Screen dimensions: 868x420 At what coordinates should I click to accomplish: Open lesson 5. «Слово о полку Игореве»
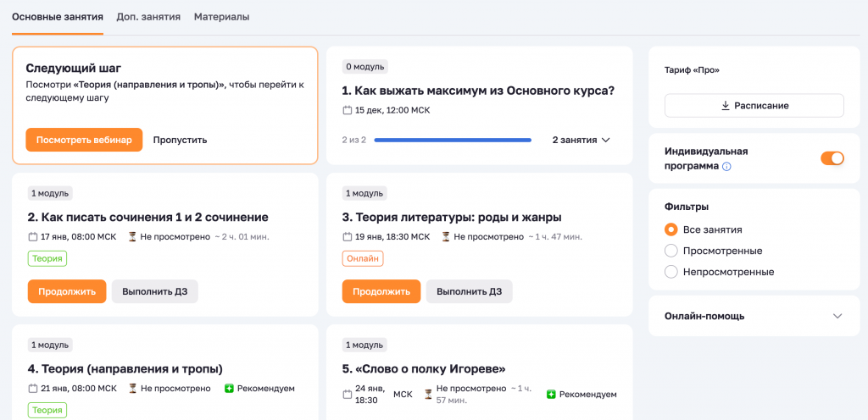tap(424, 368)
